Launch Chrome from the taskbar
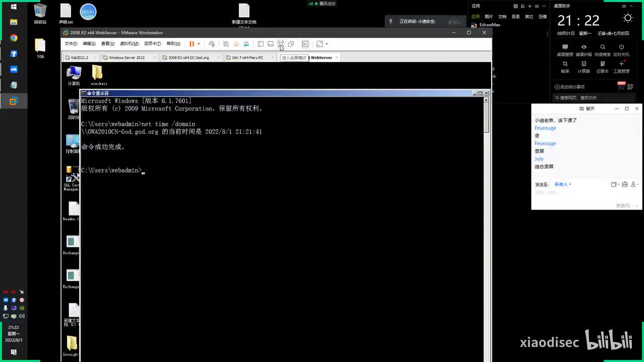The image size is (644, 362). tap(14, 38)
